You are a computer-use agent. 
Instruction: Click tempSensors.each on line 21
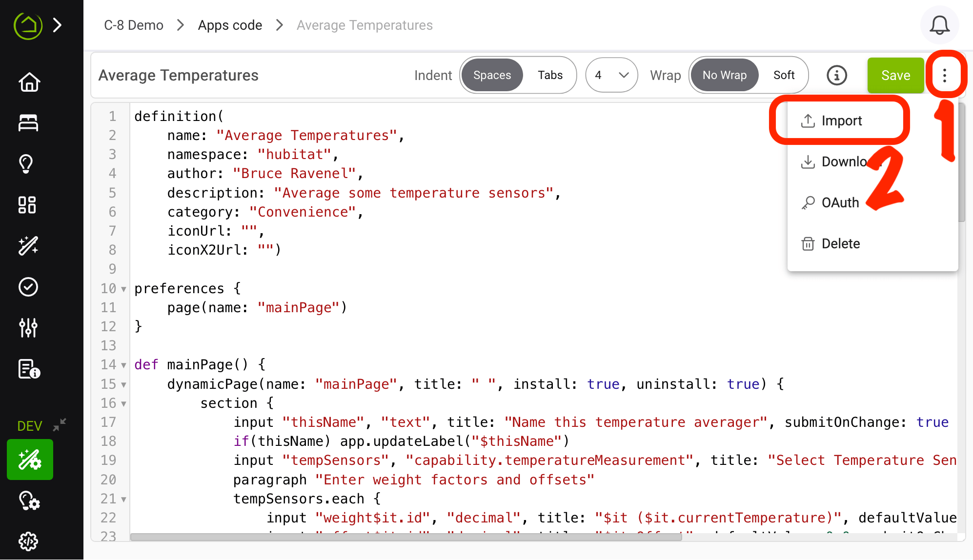(x=299, y=499)
